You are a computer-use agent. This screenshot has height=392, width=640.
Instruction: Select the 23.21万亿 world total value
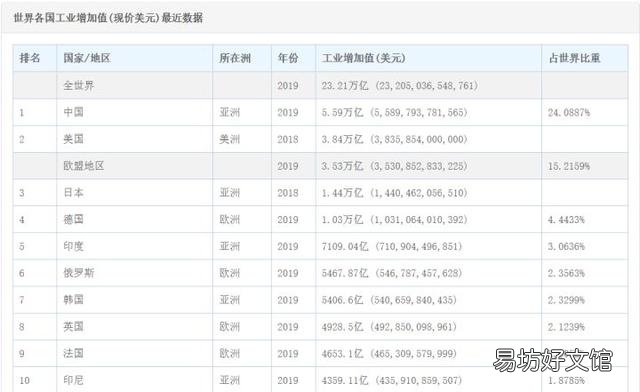coord(400,85)
